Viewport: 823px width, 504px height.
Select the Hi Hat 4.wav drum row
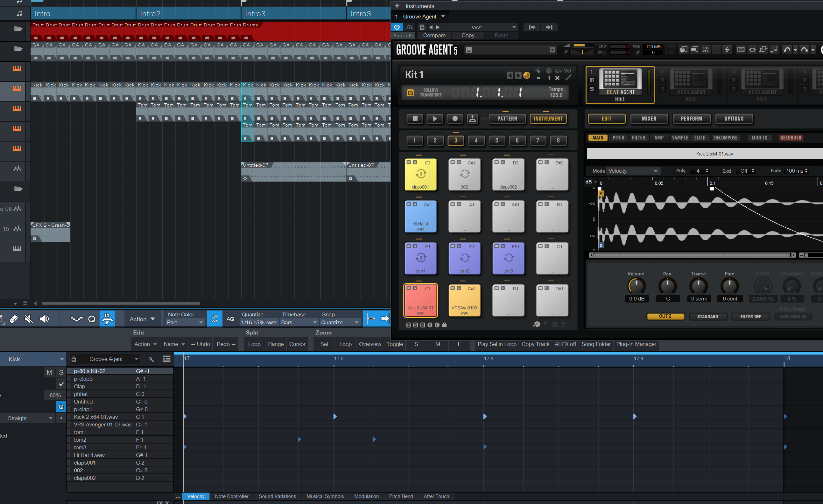(x=120, y=455)
